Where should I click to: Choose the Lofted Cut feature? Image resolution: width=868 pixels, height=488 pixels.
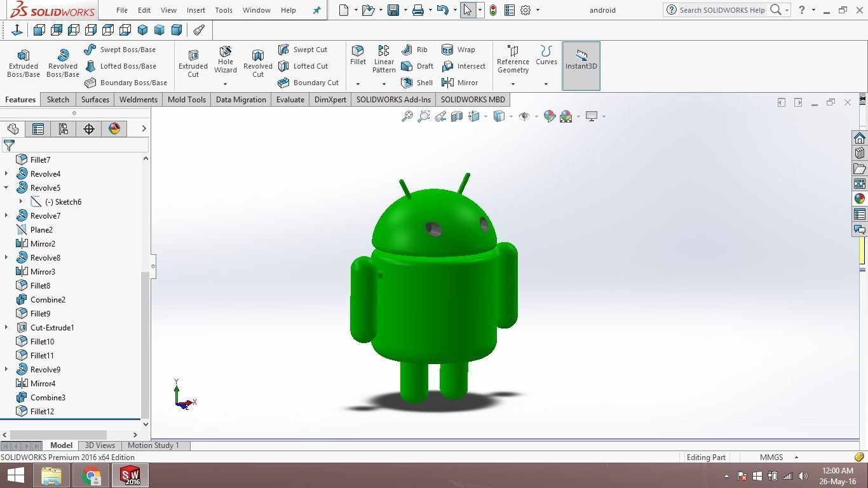coord(303,66)
